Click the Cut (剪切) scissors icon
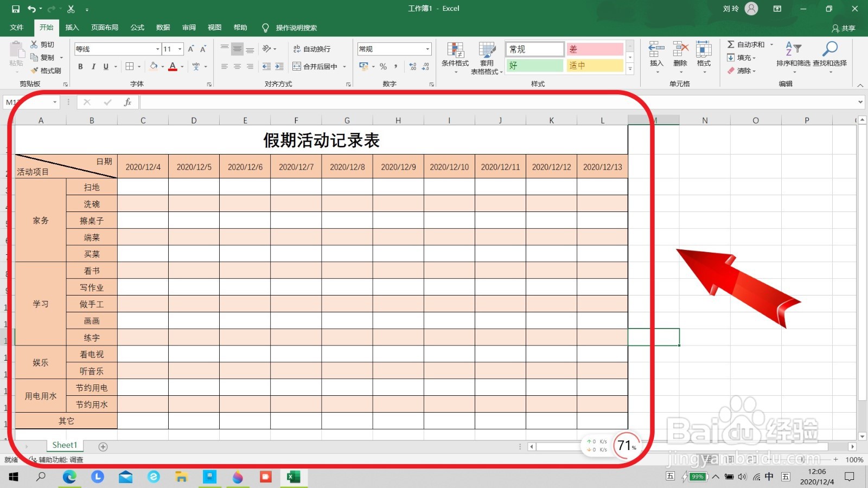868x488 pixels. pyautogui.click(x=34, y=44)
